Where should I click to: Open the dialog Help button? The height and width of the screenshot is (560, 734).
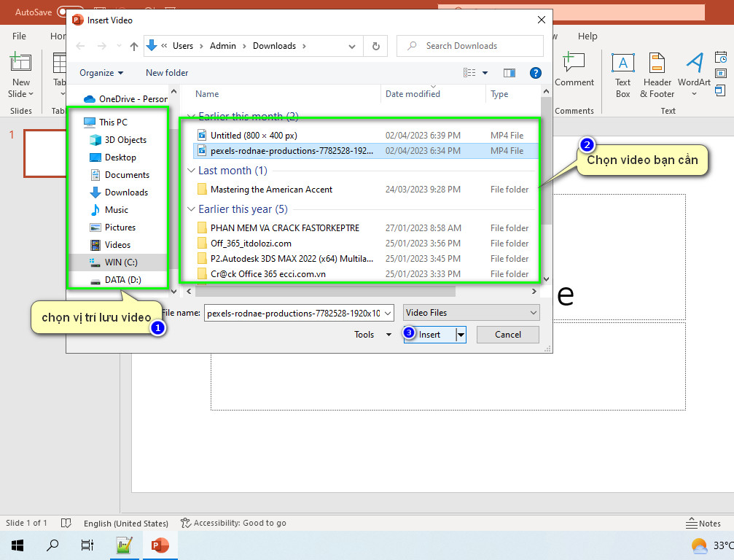536,73
